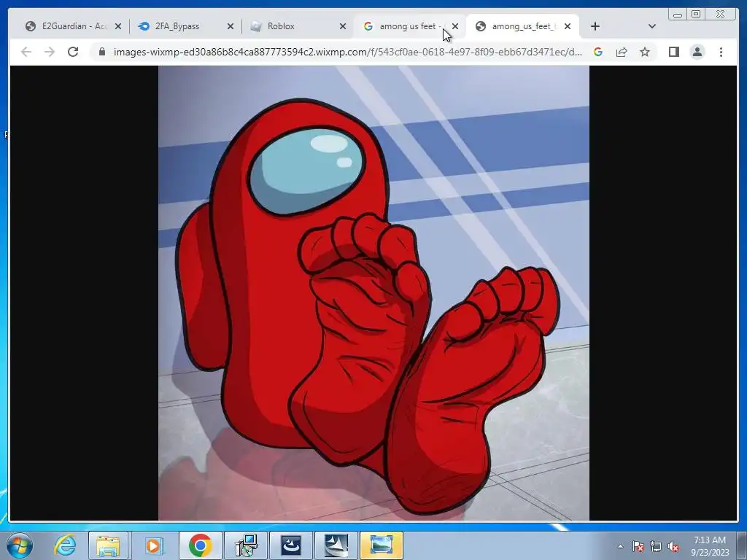The height and width of the screenshot is (560, 747).
Task: Open Windows Start menu orb
Action: click(x=20, y=545)
